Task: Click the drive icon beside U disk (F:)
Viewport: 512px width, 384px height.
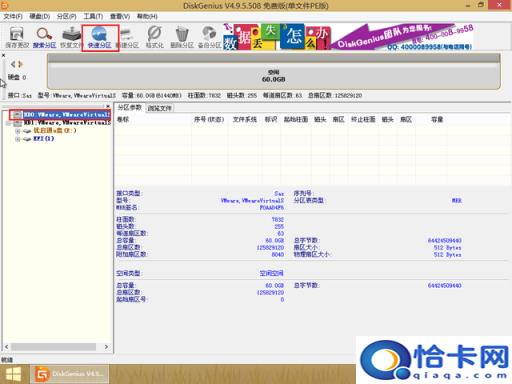Action: click(x=27, y=131)
